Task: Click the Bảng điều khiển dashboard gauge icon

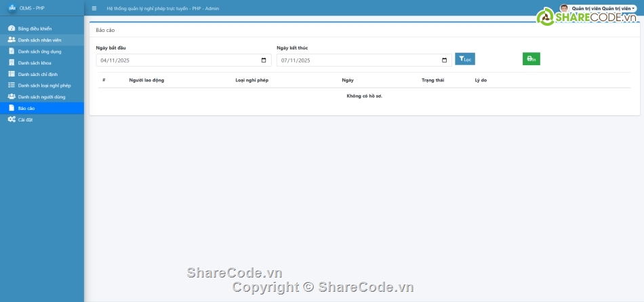Action: click(x=12, y=29)
